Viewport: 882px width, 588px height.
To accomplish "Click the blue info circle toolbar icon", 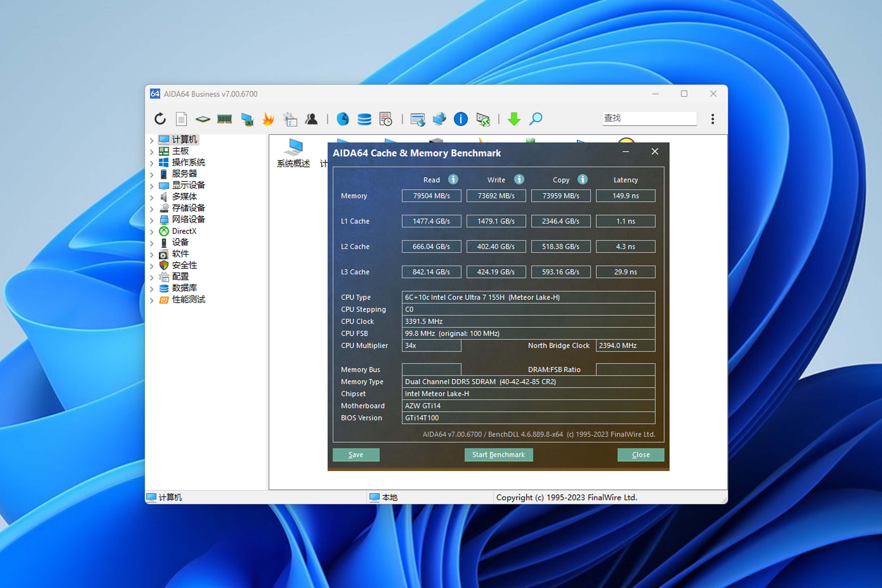I will [x=461, y=119].
